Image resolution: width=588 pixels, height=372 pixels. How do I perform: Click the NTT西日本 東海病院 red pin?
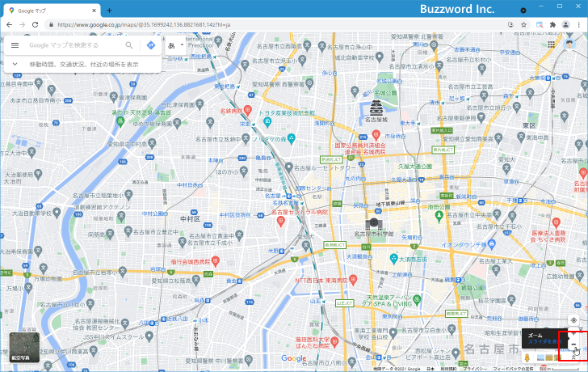[x=352, y=279]
